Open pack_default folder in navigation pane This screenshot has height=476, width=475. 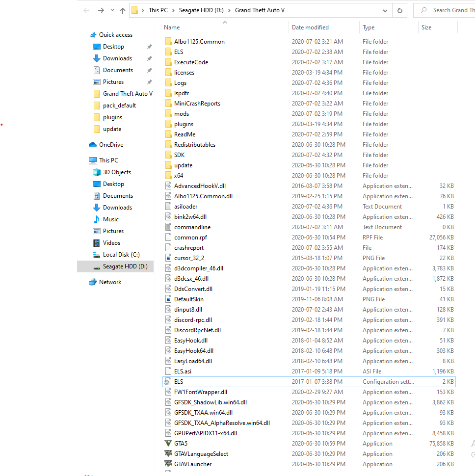tap(119, 106)
